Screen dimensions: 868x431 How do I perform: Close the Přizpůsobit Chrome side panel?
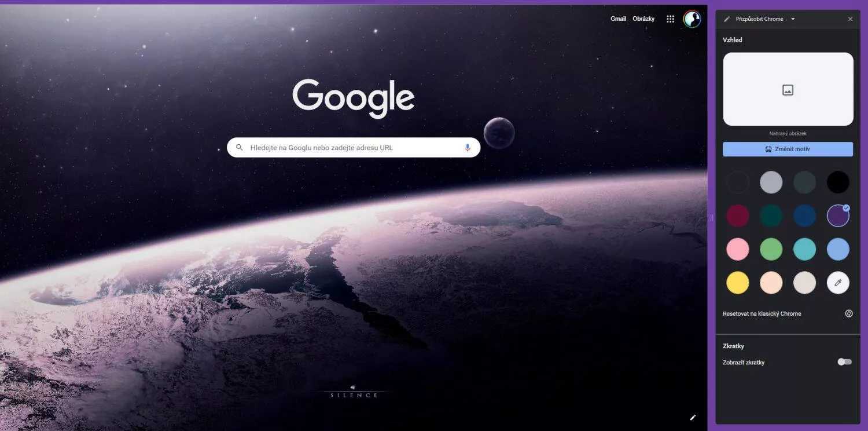click(x=850, y=19)
